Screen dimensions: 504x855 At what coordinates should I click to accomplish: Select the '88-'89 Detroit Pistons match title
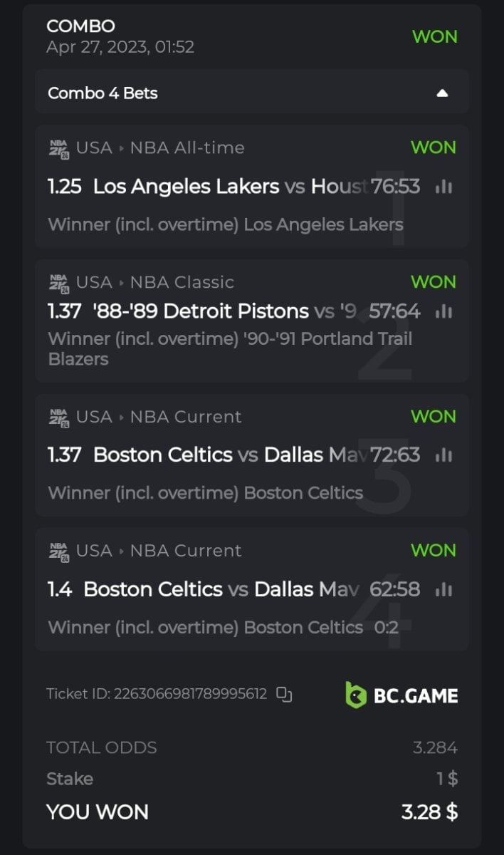(201, 311)
